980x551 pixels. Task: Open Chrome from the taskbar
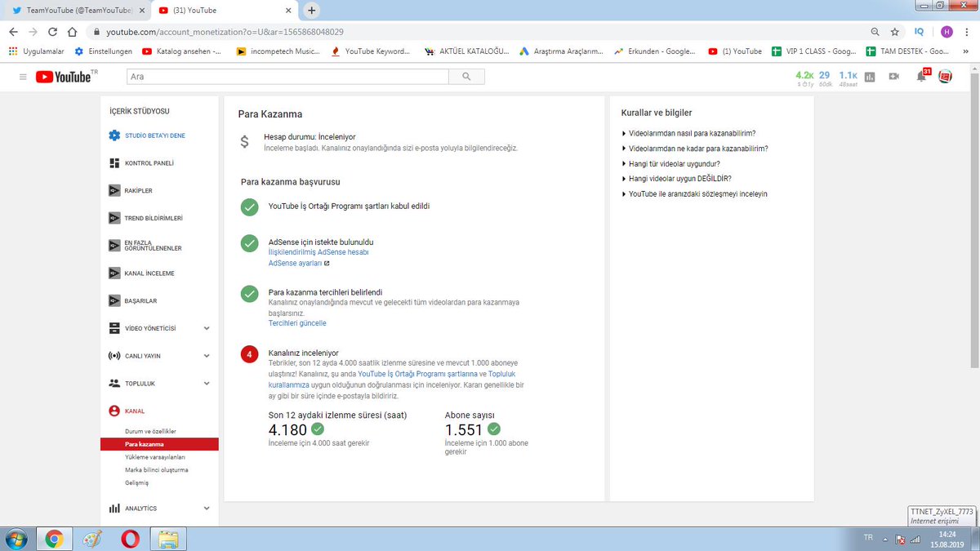(54, 539)
